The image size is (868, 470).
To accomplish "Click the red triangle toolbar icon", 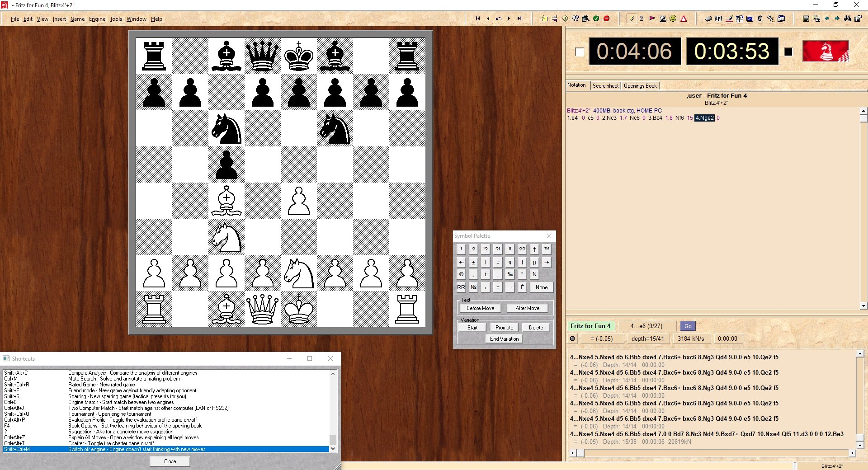I will 684,19.
